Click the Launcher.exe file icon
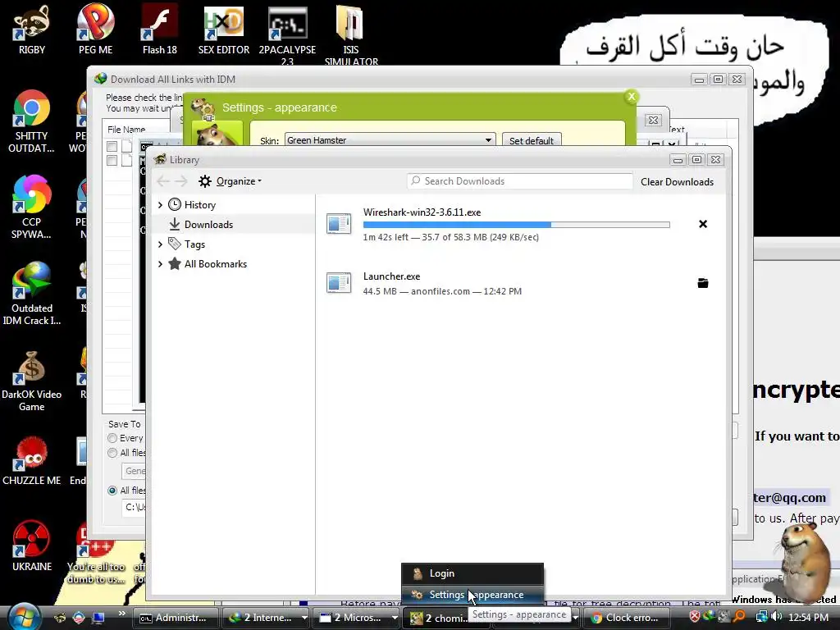 (339, 282)
